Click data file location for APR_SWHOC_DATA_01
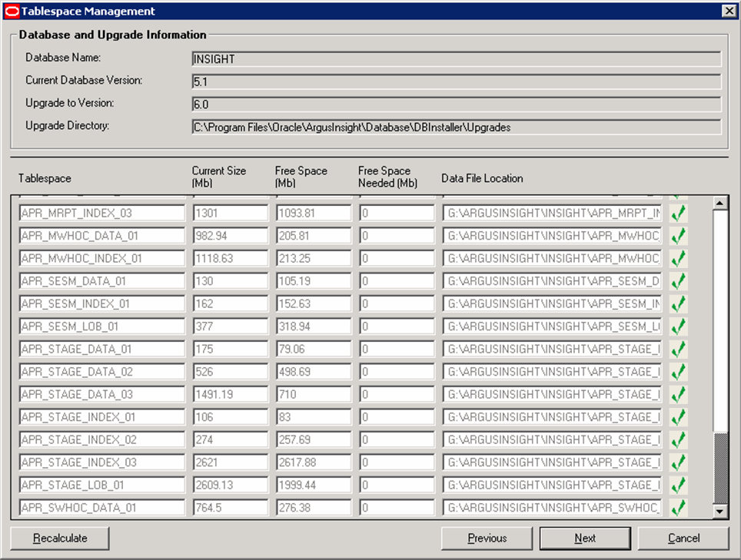 [552, 508]
